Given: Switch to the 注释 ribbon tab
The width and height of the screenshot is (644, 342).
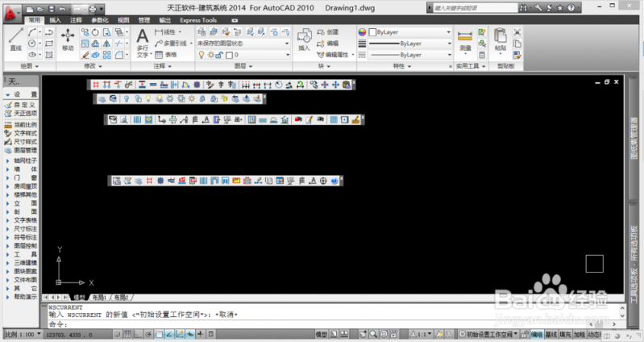Looking at the screenshot, I should [x=76, y=20].
